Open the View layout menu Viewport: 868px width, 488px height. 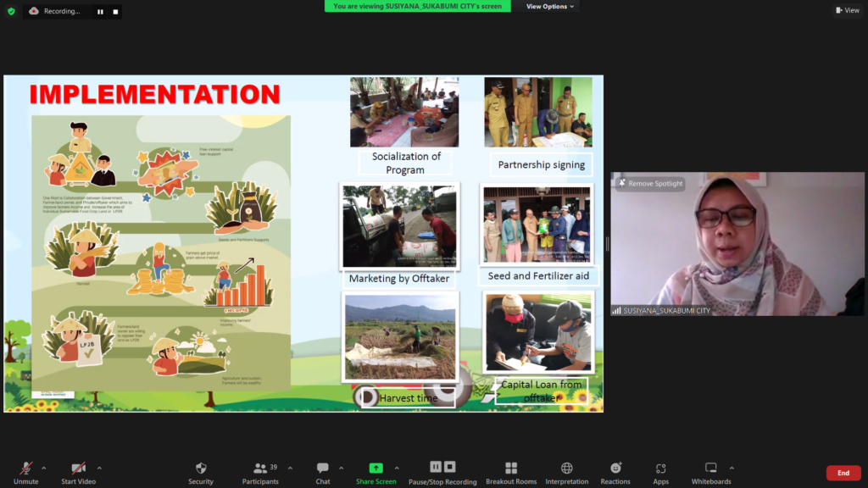(847, 11)
